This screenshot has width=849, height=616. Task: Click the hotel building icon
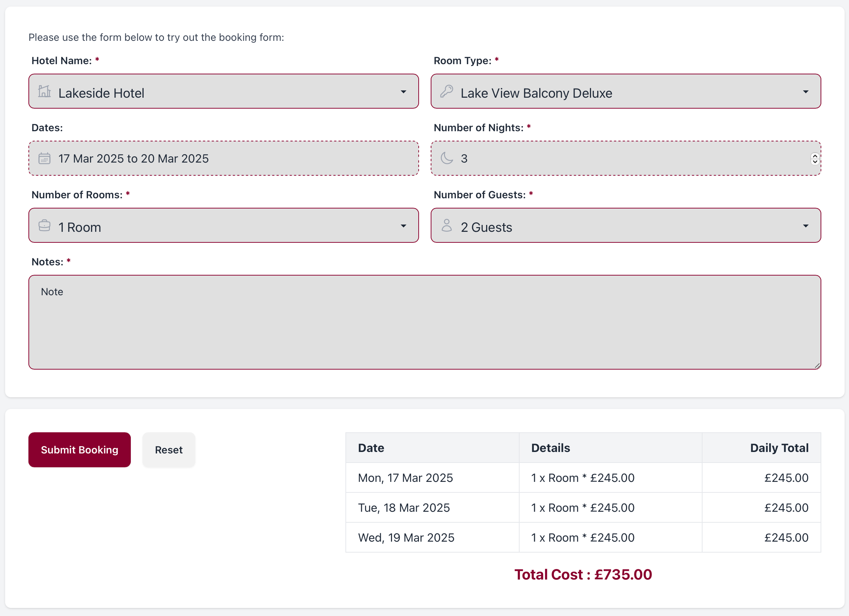[44, 91]
